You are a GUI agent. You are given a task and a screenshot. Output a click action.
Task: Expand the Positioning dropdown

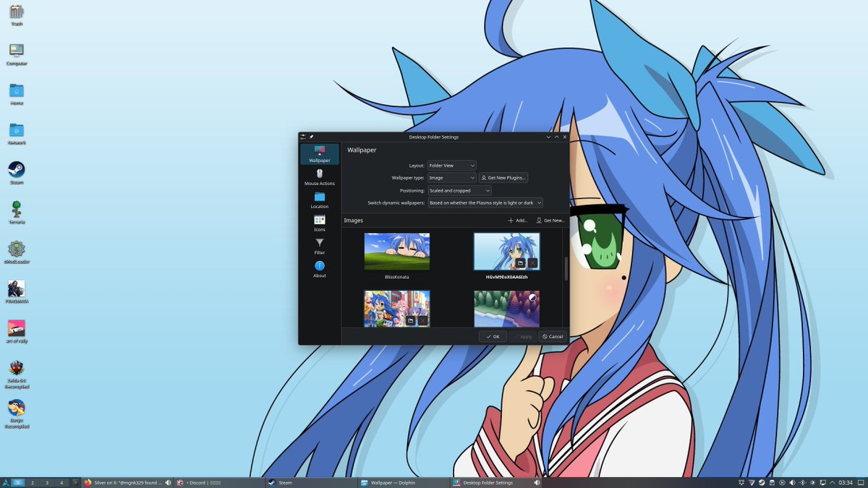click(x=459, y=190)
